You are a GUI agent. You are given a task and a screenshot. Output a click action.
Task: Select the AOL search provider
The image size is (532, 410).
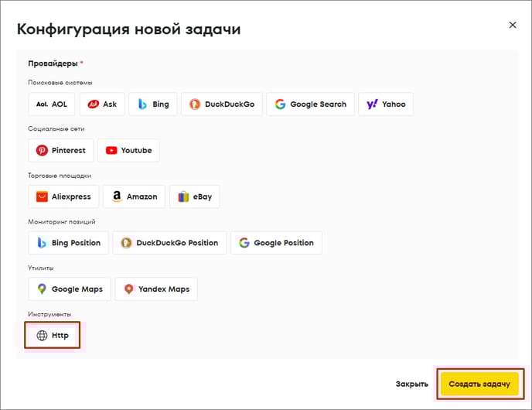[52, 104]
